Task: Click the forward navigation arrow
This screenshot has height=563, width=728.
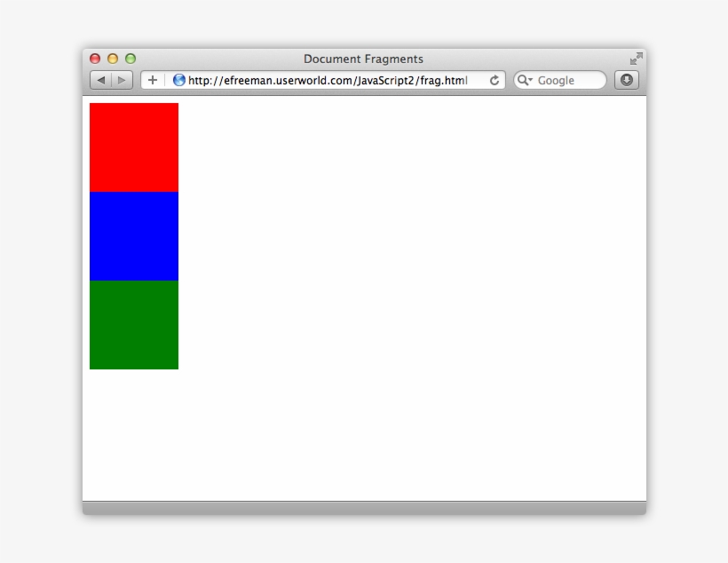Action: tap(120, 79)
